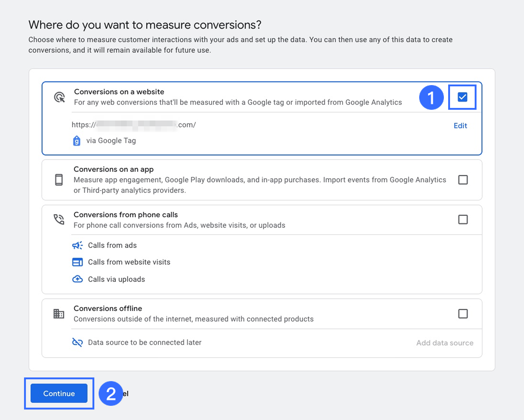
Task: Click the Add data source link
Action: tap(444, 343)
